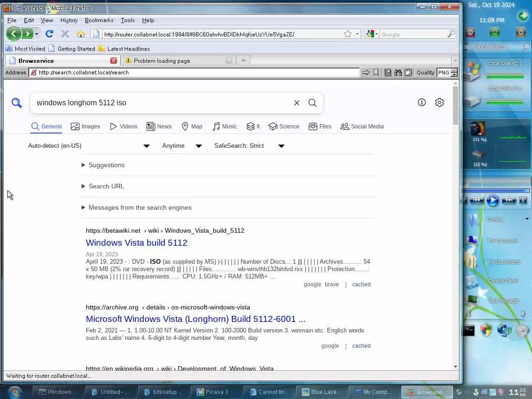Open the Anytime time range dropdown

tap(182, 145)
